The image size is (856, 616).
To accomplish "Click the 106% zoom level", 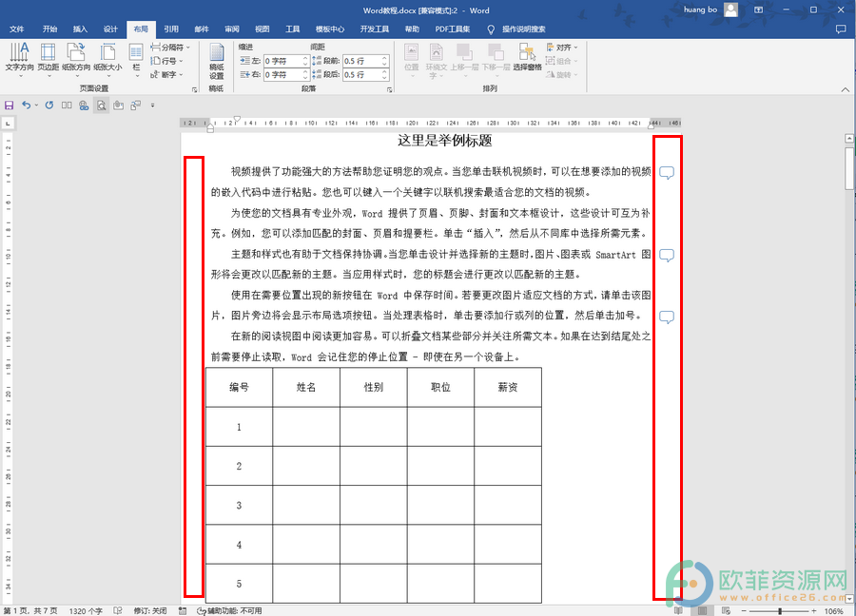I will (833, 611).
